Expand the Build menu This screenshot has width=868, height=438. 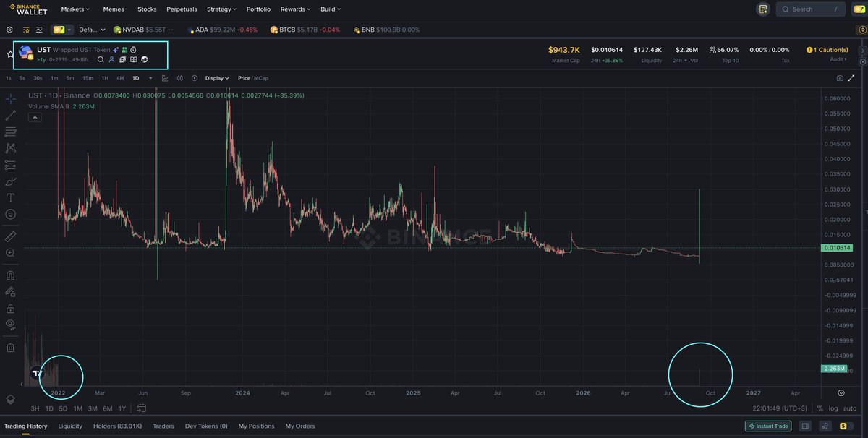tap(331, 9)
